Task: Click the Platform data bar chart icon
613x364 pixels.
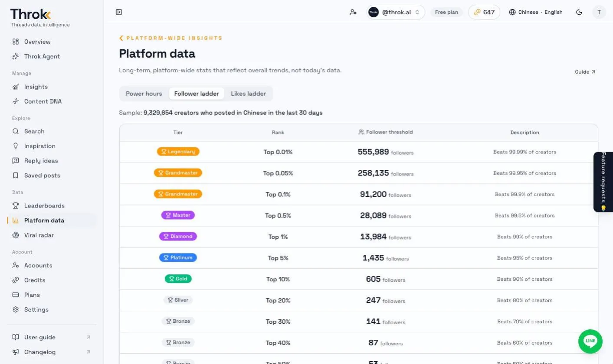Action: click(16, 221)
